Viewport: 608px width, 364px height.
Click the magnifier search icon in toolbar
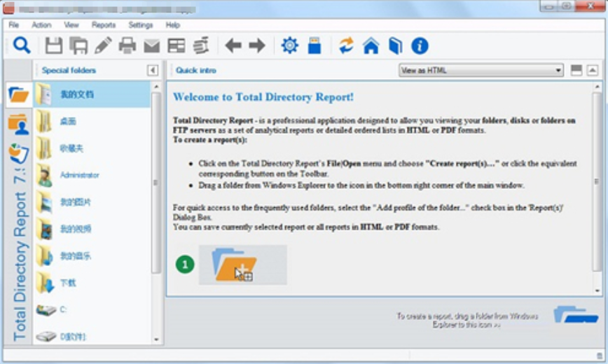click(22, 45)
